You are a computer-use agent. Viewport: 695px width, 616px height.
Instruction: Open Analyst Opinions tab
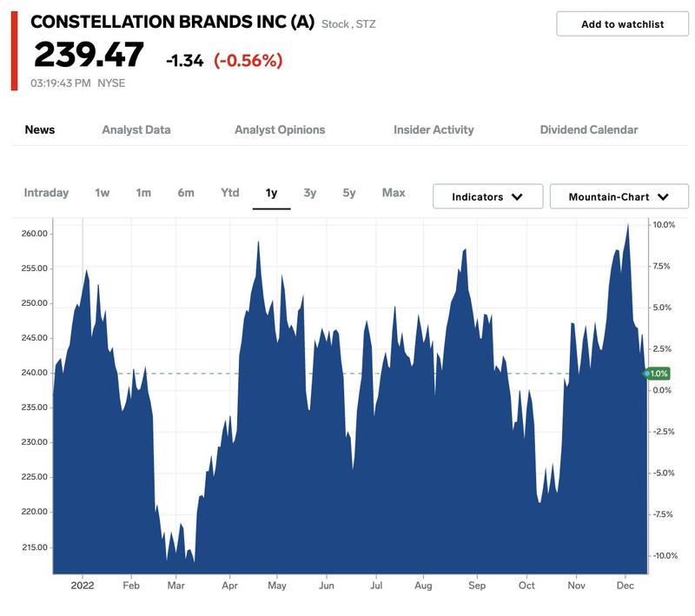click(280, 129)
